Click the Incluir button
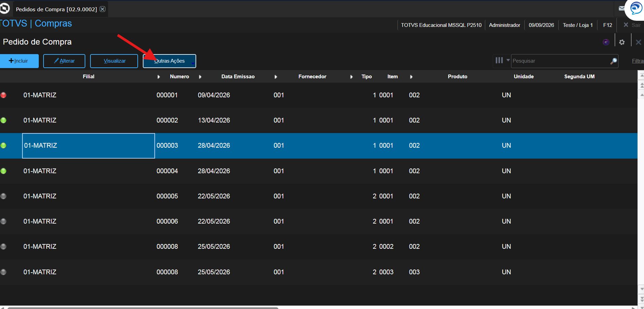 [x=19, y=61]
